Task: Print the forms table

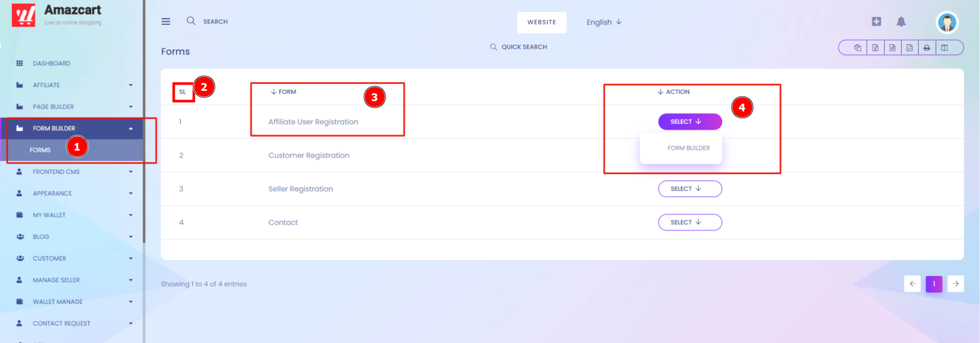Action: point(927,47)
